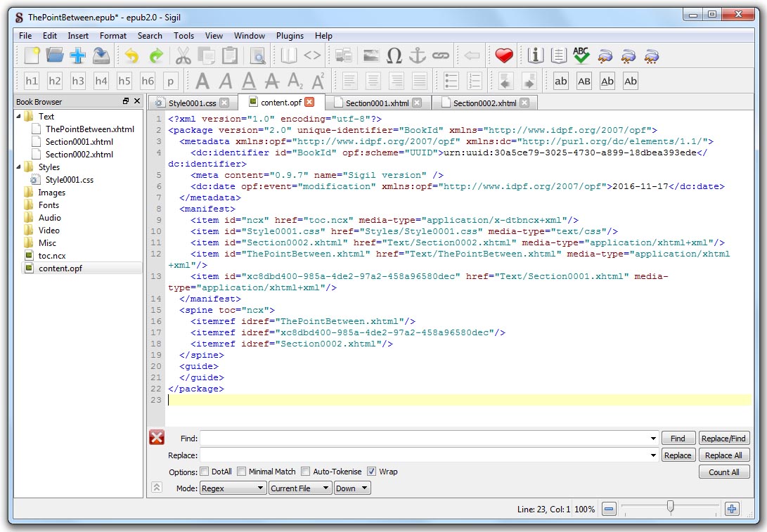The width and height of the screenshot is (767, 532).
Task: Switch to the Section0001.xhtml tab
Action: tap(377, 103)
